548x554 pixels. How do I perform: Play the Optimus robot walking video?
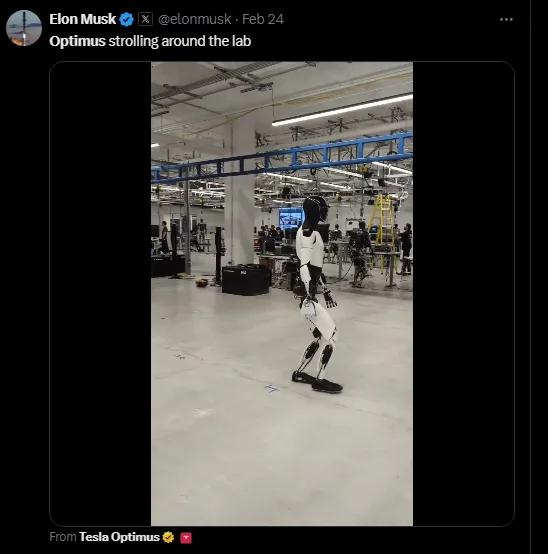[282, 294]
